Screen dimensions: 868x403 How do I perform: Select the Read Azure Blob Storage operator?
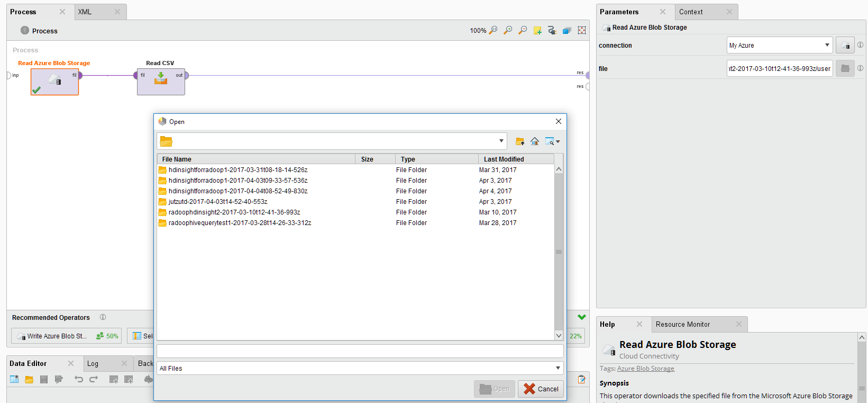tap(54, 82)
